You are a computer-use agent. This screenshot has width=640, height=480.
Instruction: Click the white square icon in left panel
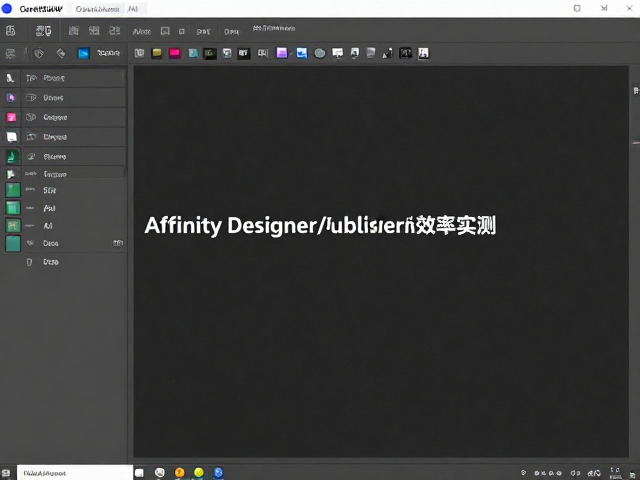coord(12,137)
